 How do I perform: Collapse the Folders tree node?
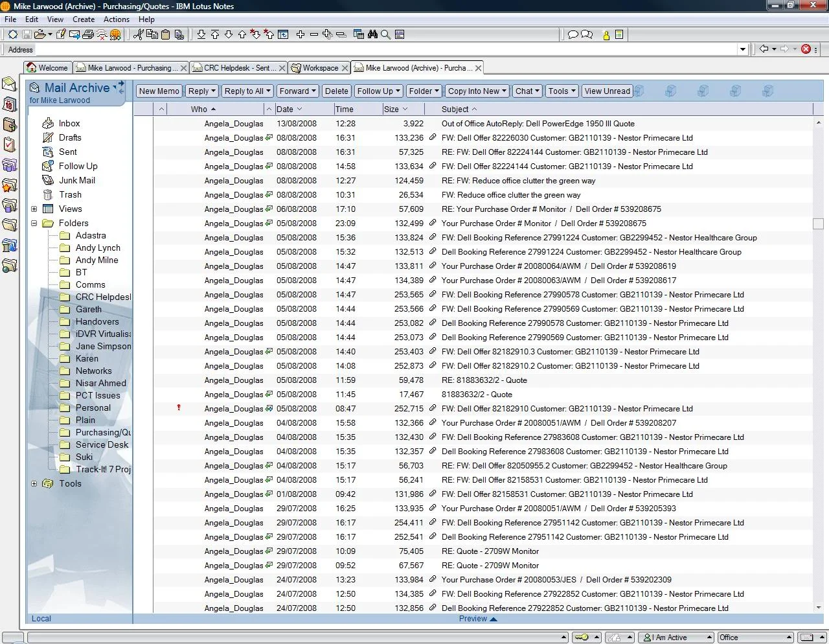[34, 223]
